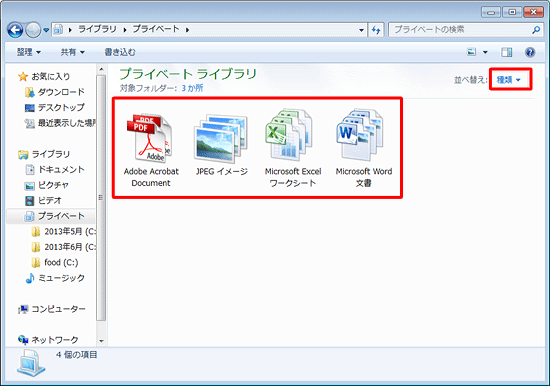The width and height of the screenshot is (550, 386).
Task: Select お気に入り in the navigation pane
Action: (x=51, y=76)
